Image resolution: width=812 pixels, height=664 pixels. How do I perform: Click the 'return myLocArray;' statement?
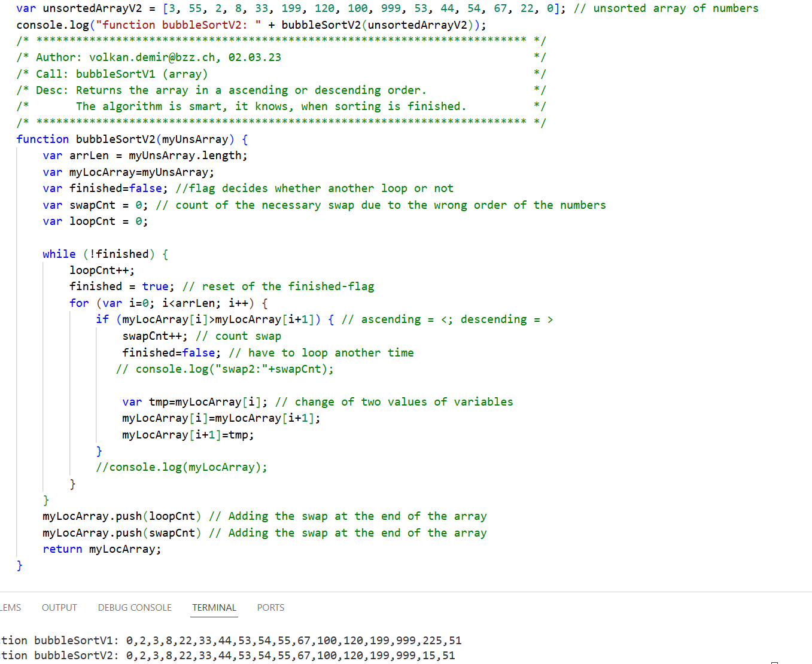(x=102, y=549)
